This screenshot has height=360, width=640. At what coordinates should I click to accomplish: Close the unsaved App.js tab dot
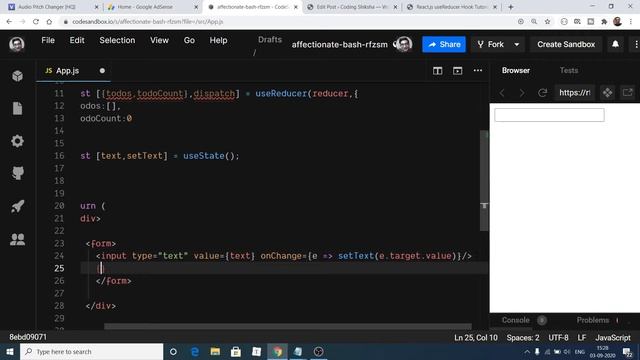point(102,71)
